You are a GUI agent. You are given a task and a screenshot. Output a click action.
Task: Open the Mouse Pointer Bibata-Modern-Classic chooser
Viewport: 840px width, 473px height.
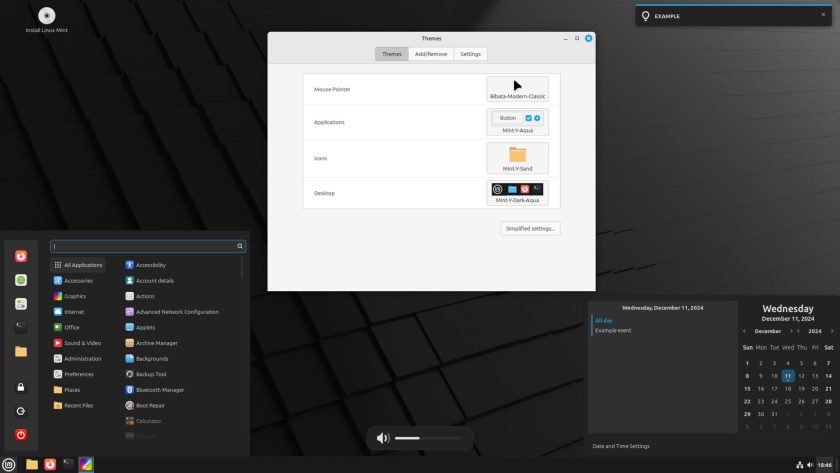[518, 89]
